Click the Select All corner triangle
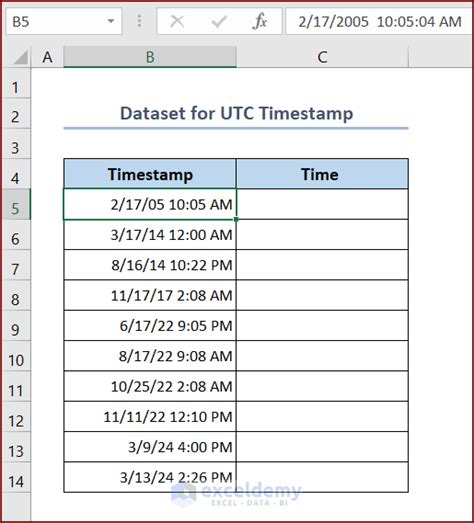474x523 pixels. (x=21, y=57)
